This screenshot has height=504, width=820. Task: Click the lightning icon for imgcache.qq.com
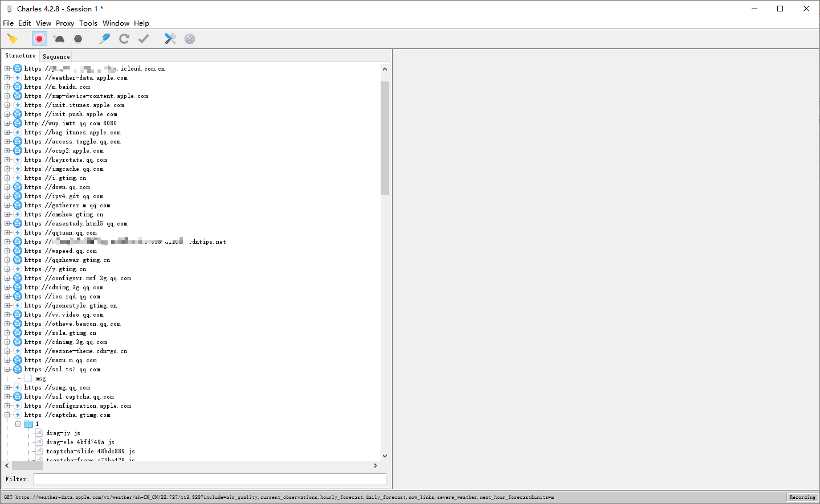[x=18, y=169]
